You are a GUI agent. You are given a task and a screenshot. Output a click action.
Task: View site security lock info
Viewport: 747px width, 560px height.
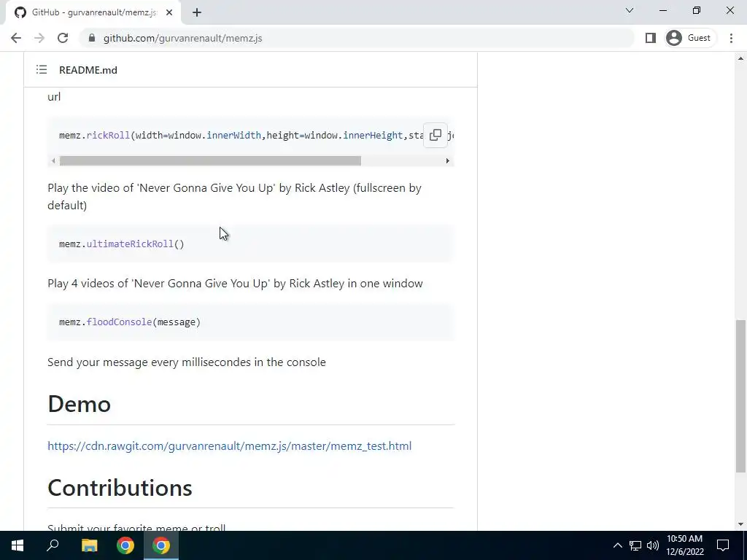click(92, 38)
